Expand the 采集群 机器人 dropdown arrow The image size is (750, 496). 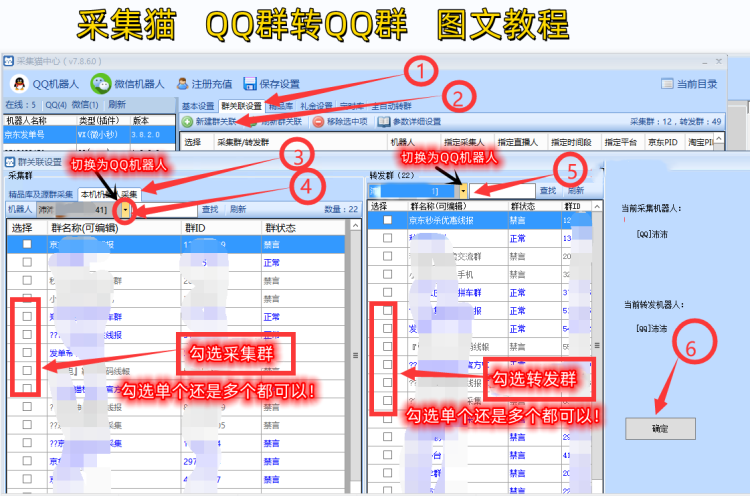click(x=125, y=210)
